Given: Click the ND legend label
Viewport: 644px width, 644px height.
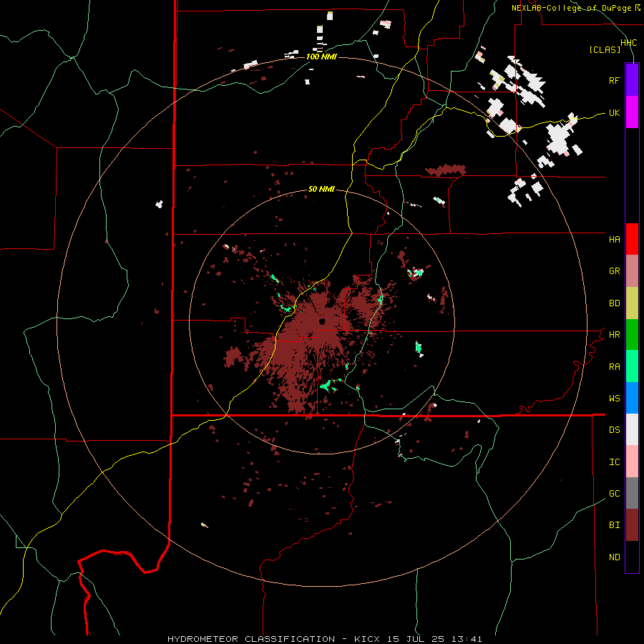Looking at the screenshot, I should pyautogui.click(x=614, y=557).
